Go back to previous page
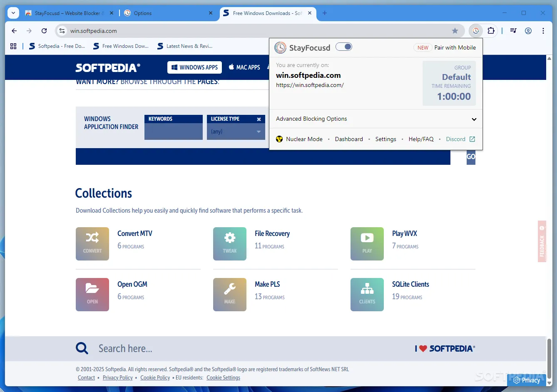 (14, 31)
